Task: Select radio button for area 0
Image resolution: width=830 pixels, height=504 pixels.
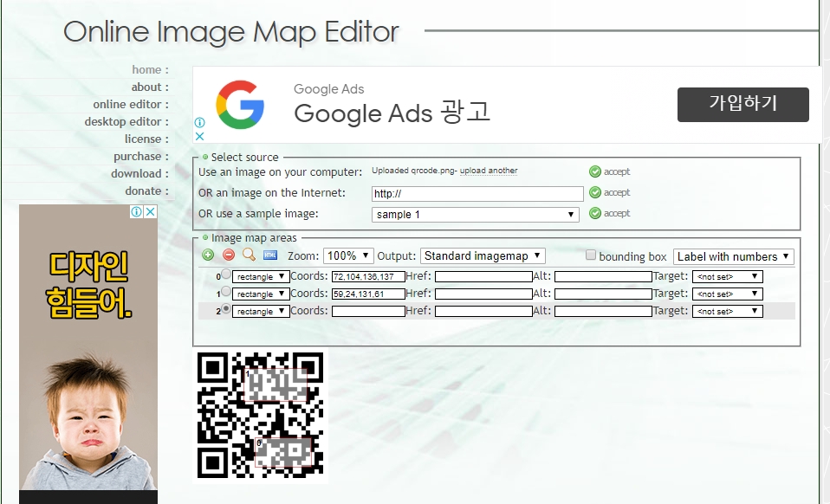Action: [x=226, y=274]
